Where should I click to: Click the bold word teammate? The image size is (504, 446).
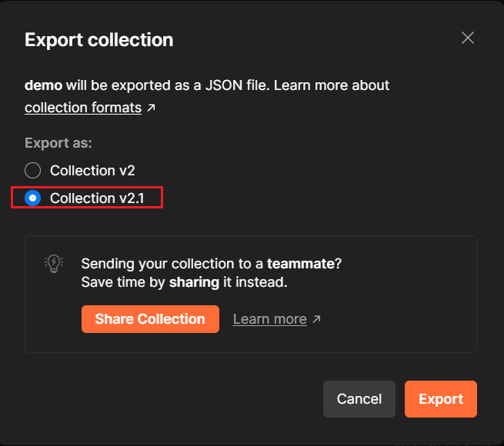coord(301,264)
